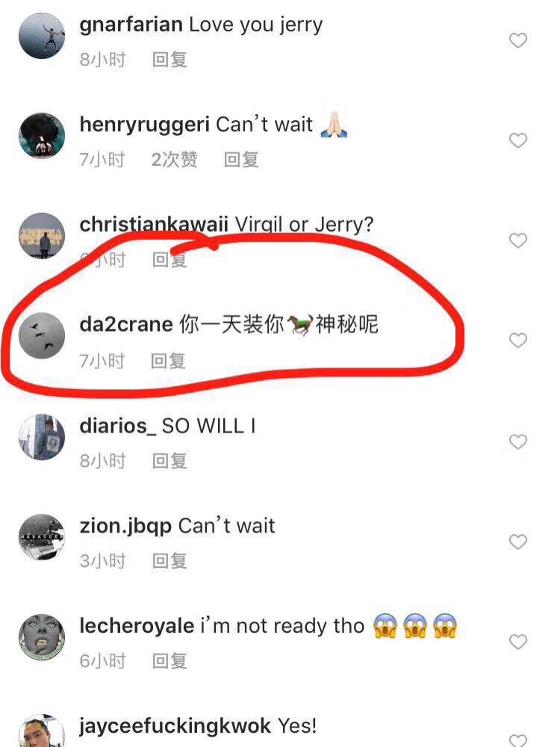Image resolution: width=560 pixels, height=747 pixels.
Task: Open the henryruggeri username link
Action: click(144, 125)
